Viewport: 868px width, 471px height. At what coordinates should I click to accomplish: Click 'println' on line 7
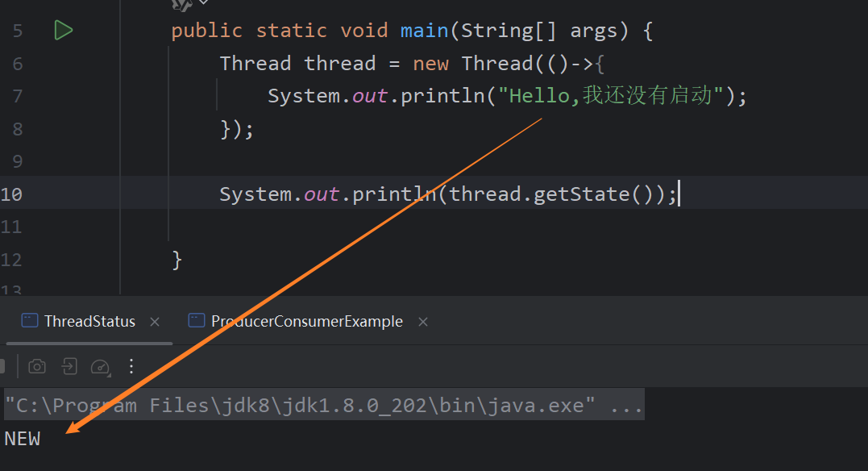click(442, 96)
